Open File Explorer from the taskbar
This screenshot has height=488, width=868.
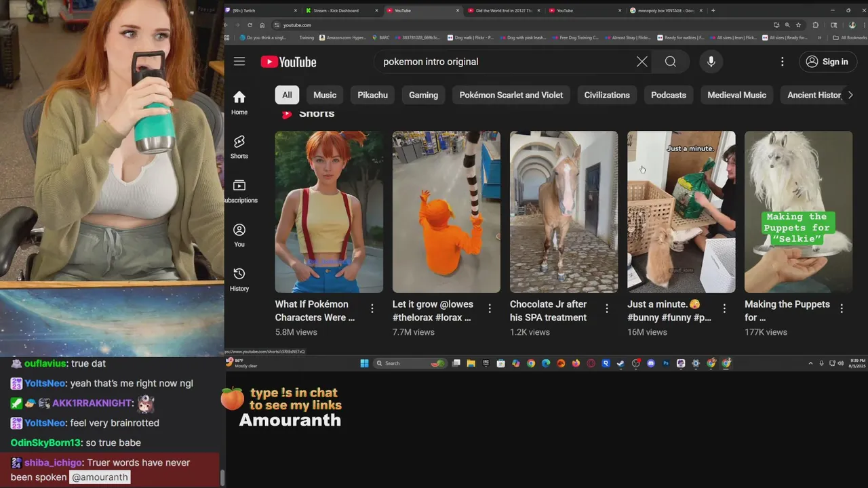[x=471, y=363]
